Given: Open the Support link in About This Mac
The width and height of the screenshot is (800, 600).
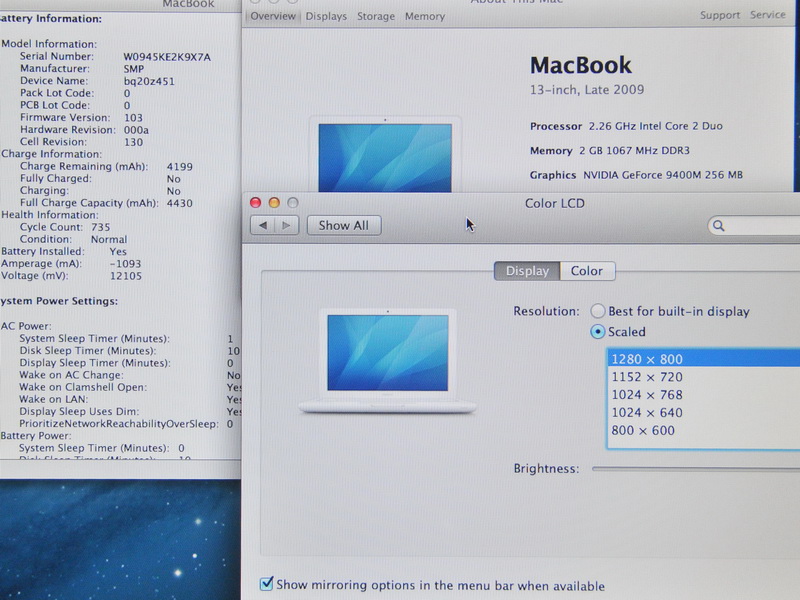Looking at the screenshot, I should (x=720, y=15).
